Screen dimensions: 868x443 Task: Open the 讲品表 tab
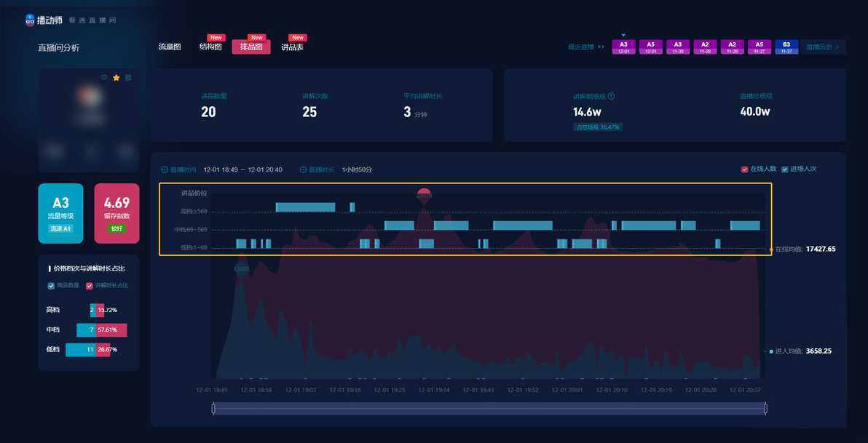point(292,47)
